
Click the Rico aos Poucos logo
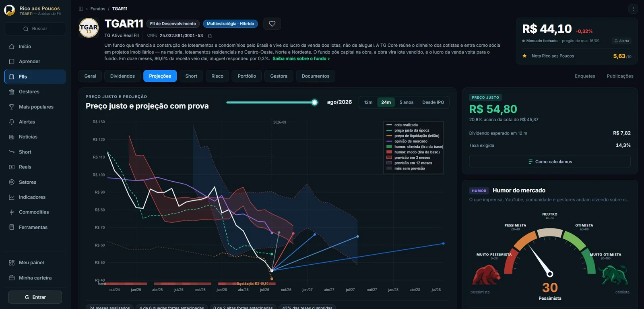click(x=10, y=10)
